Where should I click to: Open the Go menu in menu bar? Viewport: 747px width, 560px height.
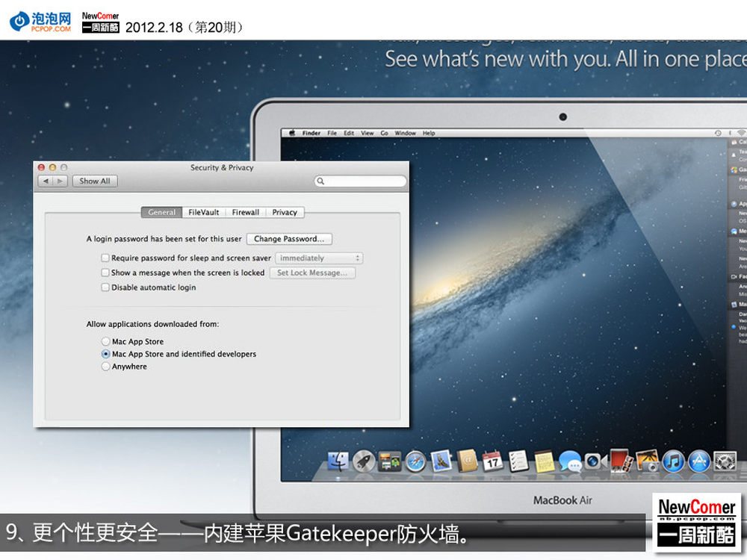pyautogui.click(x=384, y=134)
